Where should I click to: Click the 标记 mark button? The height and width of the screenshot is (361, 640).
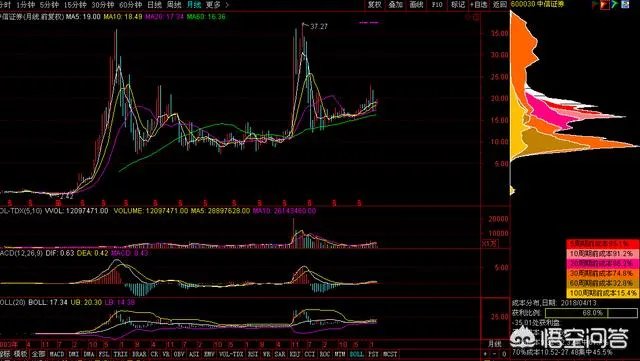pos(458,4)
